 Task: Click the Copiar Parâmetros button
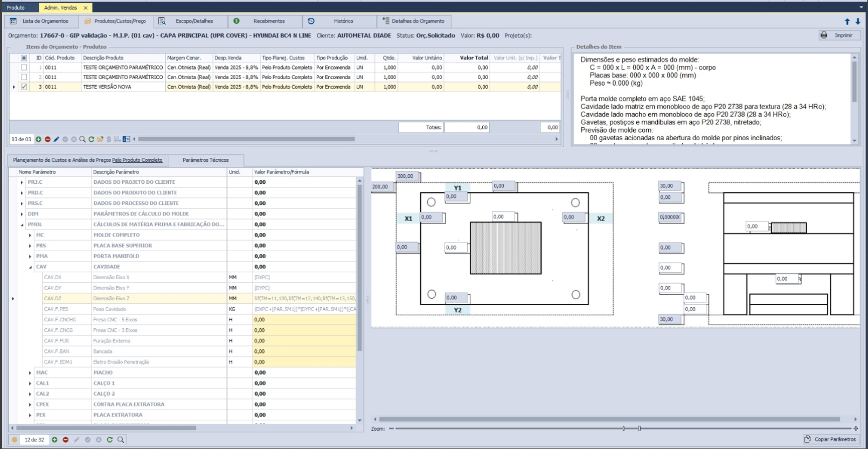tap(830, 439)
